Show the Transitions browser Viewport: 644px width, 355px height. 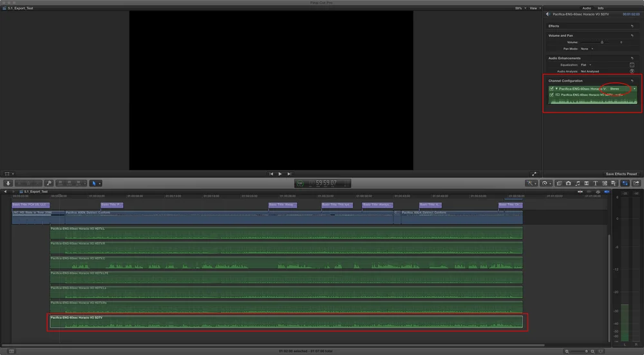[587, 183]
